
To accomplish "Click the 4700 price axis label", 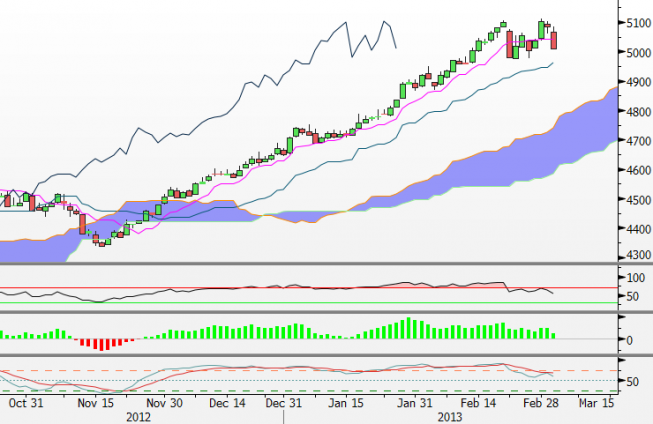I will coord(638,141).
